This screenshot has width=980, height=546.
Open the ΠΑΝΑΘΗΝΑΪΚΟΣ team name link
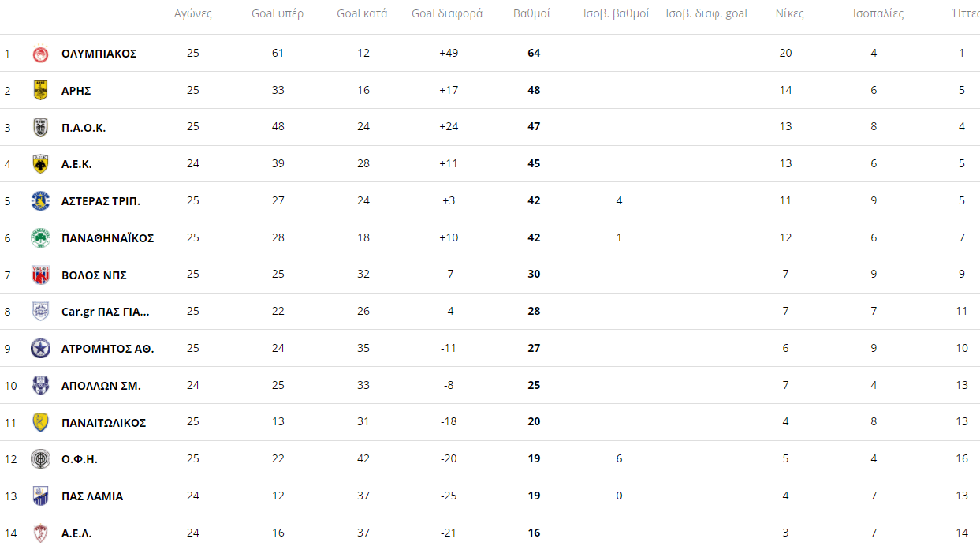coord(107,238)
